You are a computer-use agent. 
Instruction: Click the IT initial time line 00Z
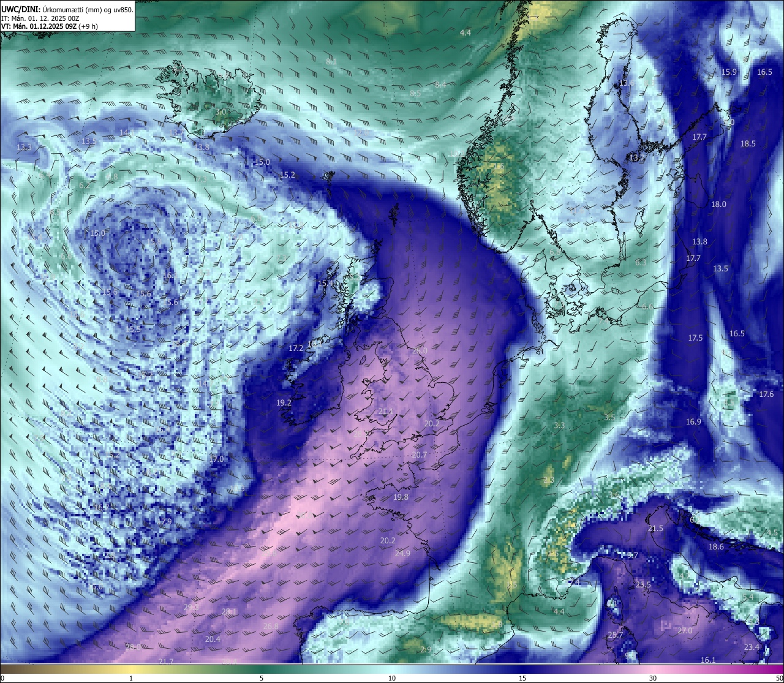40,18
